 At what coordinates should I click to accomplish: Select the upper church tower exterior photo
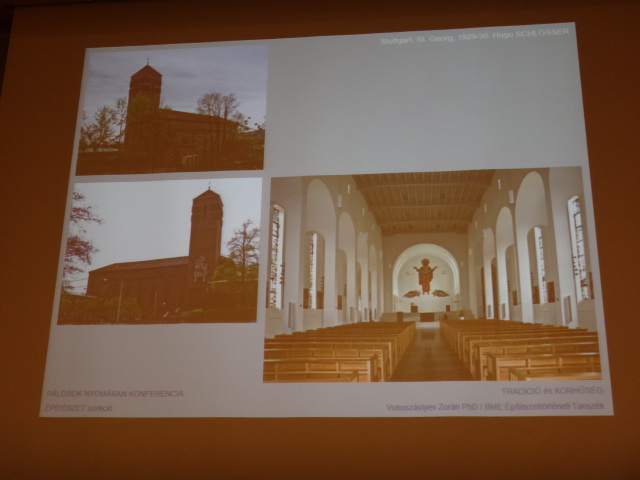172,110
